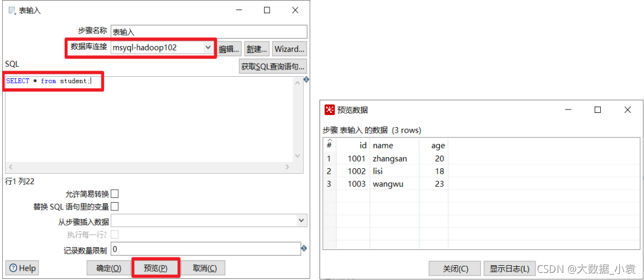Click the table-input icon in the 表输入 title bar

tap(12, 10)
